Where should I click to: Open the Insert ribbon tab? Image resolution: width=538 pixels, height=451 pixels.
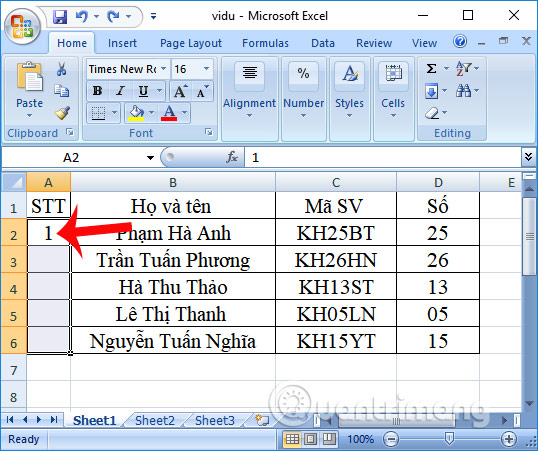(122, 43)
